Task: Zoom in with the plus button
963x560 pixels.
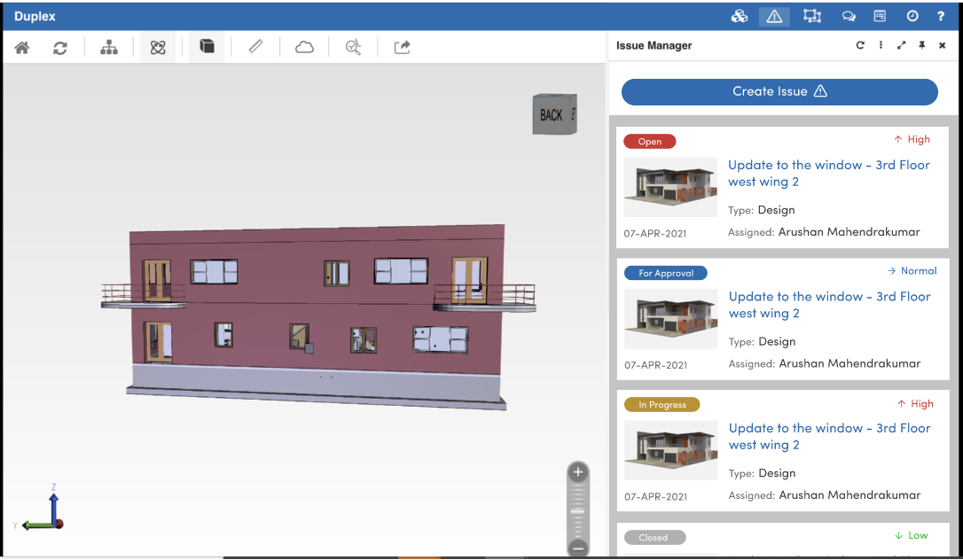Action: click(x=577, y=472)
